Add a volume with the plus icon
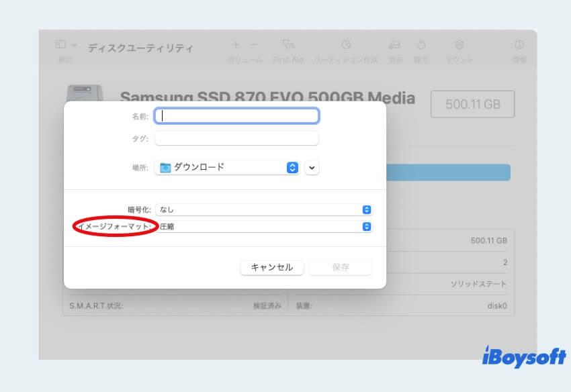Image resolution: width=571 pixels, height=392 pixels. pos(235,45)
